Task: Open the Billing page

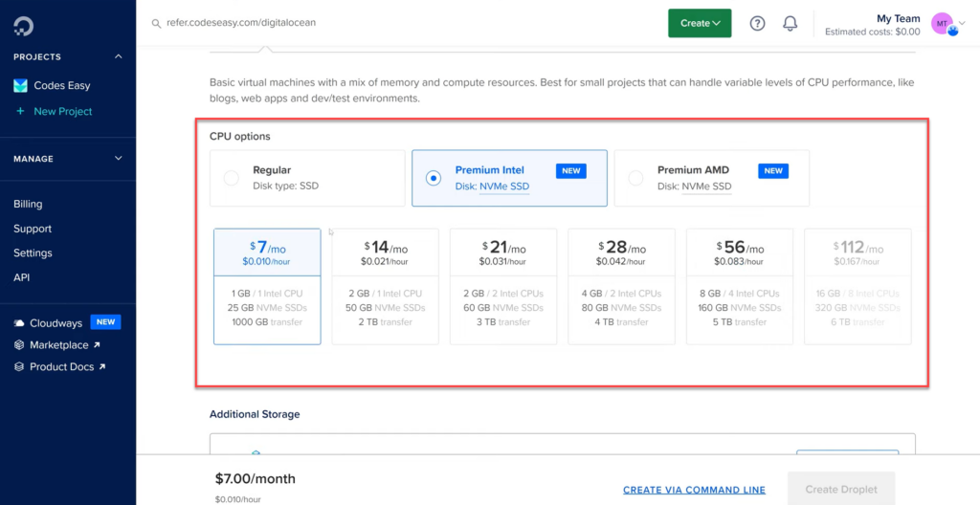Action: 28,204
